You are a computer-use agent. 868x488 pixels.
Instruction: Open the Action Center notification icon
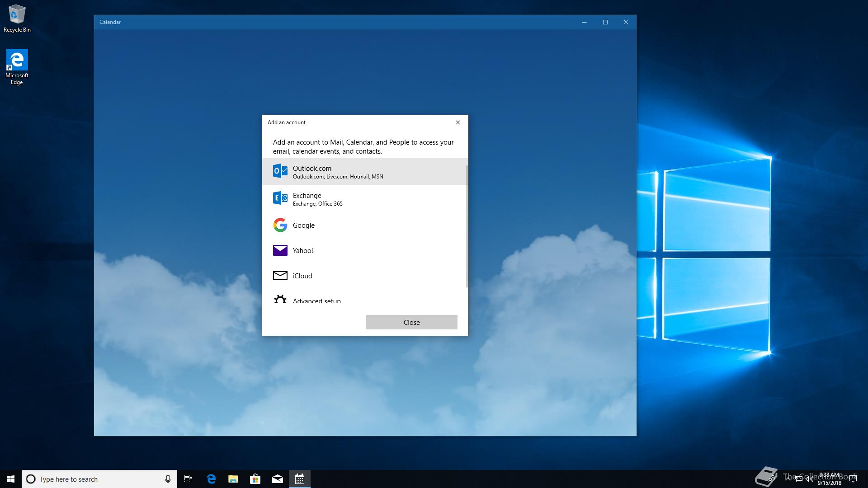853,479
